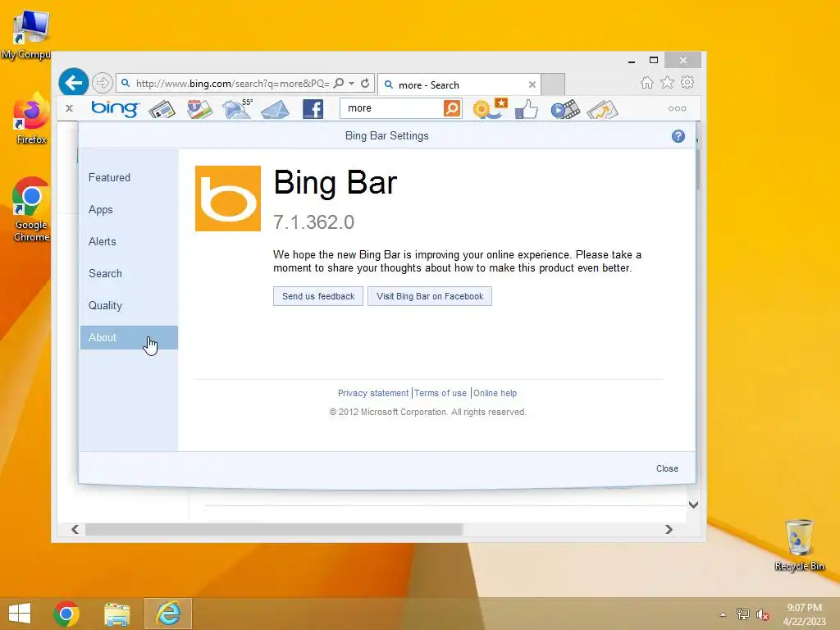The width and height of the screenshot is (840, 630).
Task: Open the Terms of use link
Action: click(x=441, y=393)
